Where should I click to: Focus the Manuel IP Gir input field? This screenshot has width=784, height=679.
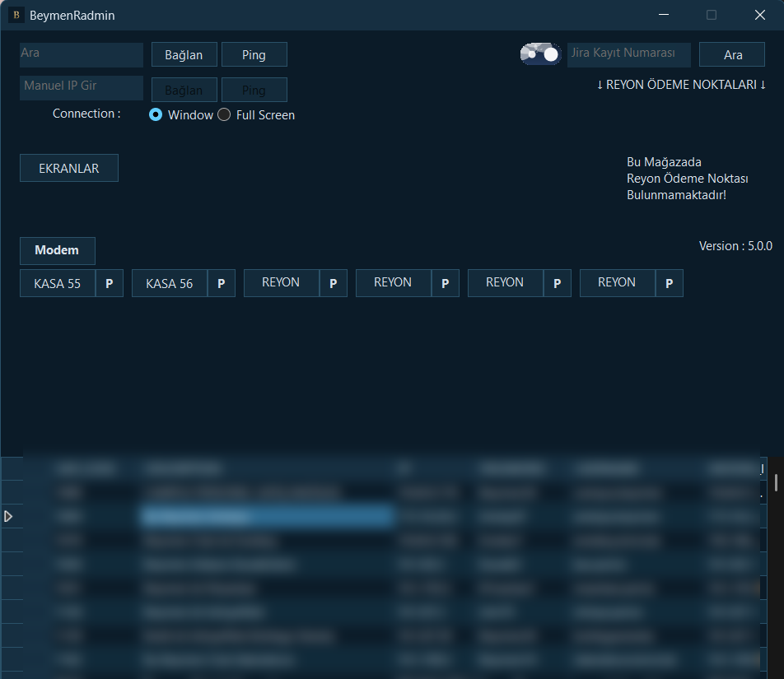[82, 88]
